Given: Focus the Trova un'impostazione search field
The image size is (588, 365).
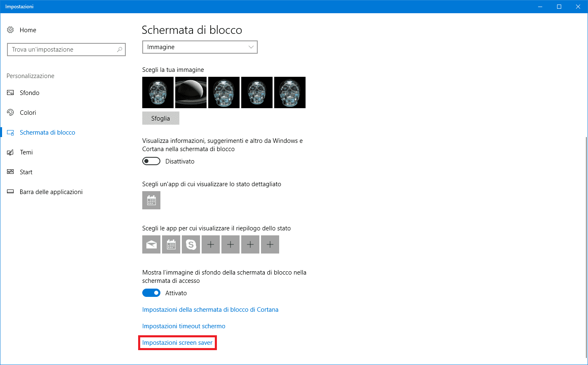Looking at the screenshot, I should tap(66, 50).
